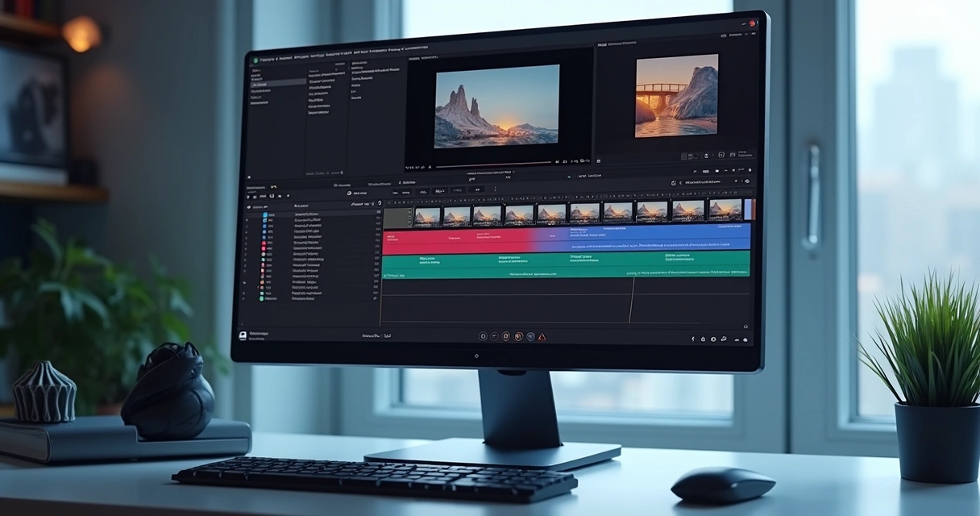
Task: Click the first item in the top menu bar
Action: tap(266, 59)
